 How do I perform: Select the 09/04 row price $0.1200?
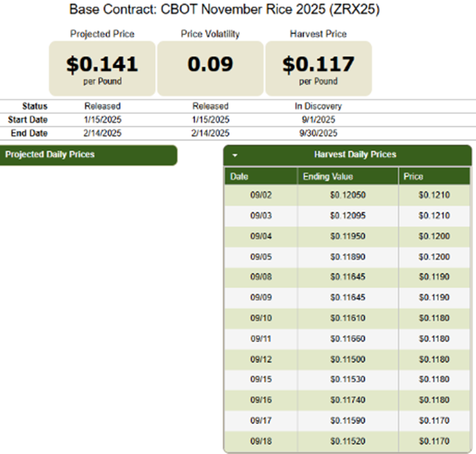pos(434,236)
